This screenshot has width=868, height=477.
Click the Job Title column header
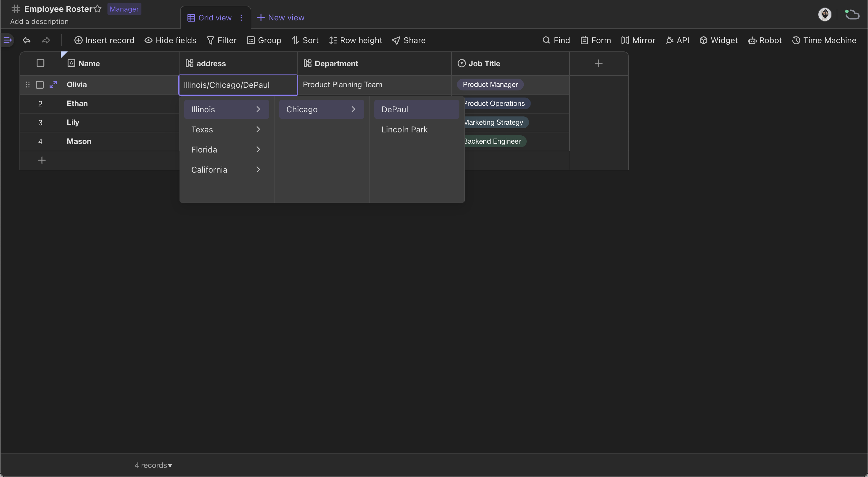(x=510, y=64)
